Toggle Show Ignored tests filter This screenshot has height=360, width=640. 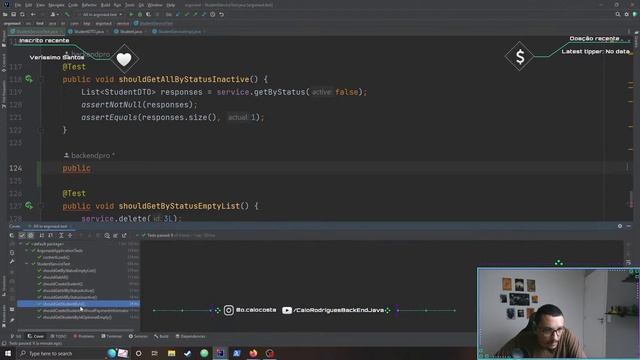(x=31, y=236)
